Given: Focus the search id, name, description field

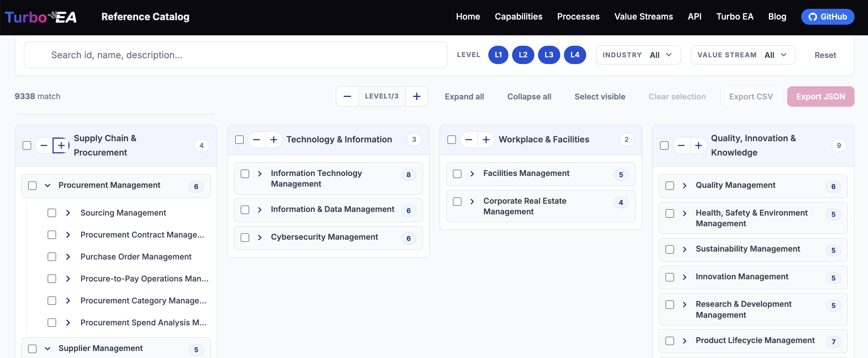Looking at the screenshot, I should pyautogui.click(x=235, y=55).
